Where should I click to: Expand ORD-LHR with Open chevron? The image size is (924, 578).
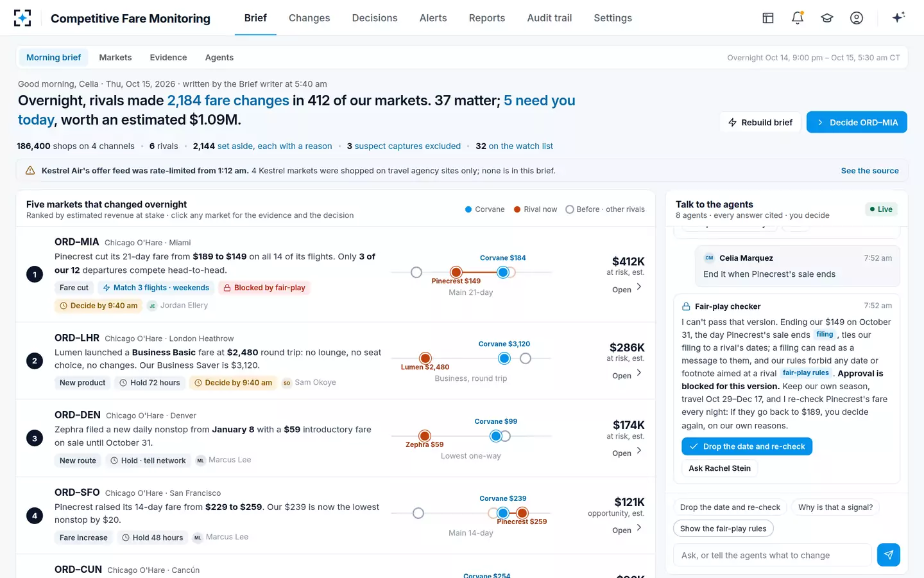[627, 375]
